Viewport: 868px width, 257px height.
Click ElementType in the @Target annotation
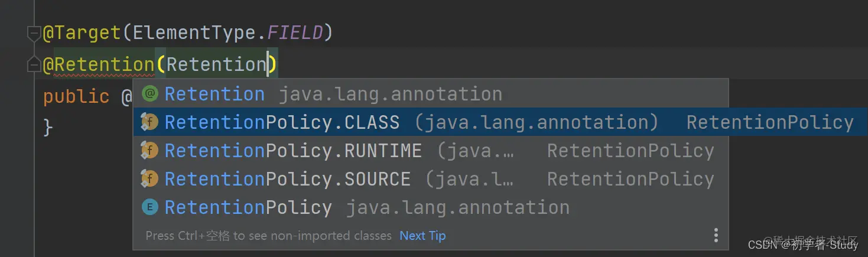point(196,32)
